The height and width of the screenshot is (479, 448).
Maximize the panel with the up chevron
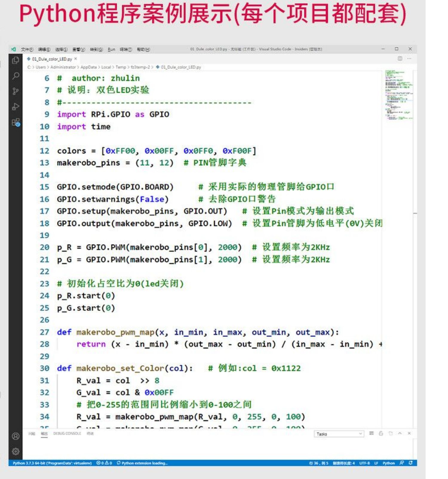click(x=400, y=433)
